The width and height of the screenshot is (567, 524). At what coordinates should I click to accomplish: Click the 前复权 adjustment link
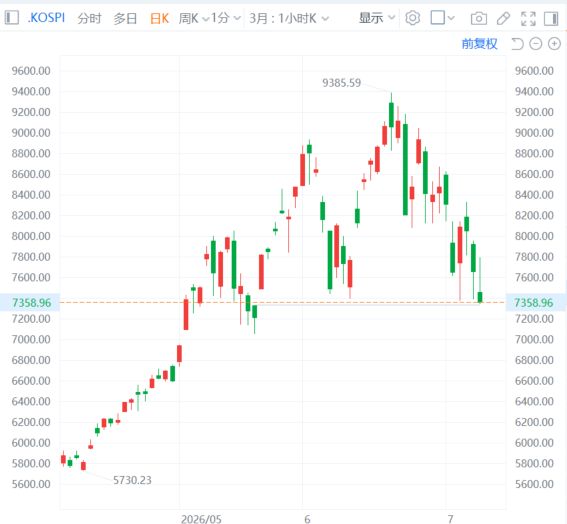(479, 44)
